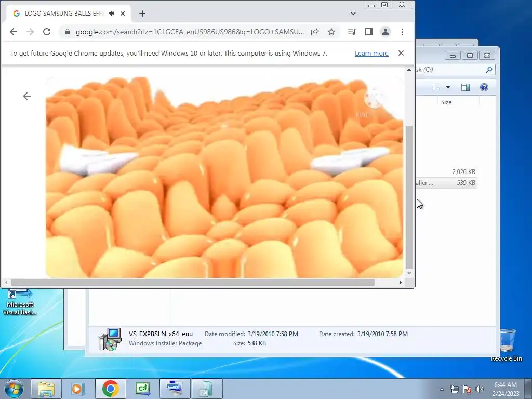Mute the tab via speaker icon
The height and width of the screenshot is (399, 532).
tap(112, 14)
